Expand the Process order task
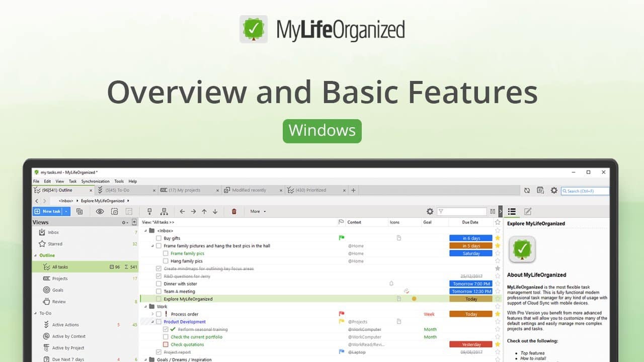 [152, 314]
